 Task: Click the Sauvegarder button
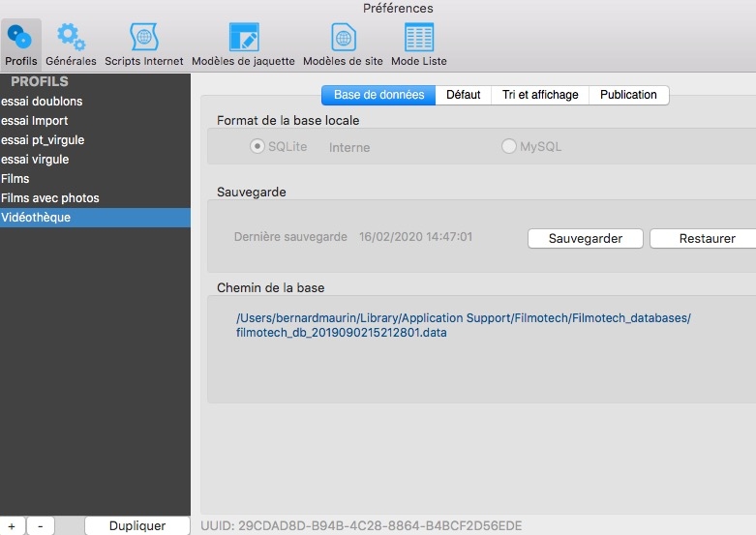click(x=585, y=239)
